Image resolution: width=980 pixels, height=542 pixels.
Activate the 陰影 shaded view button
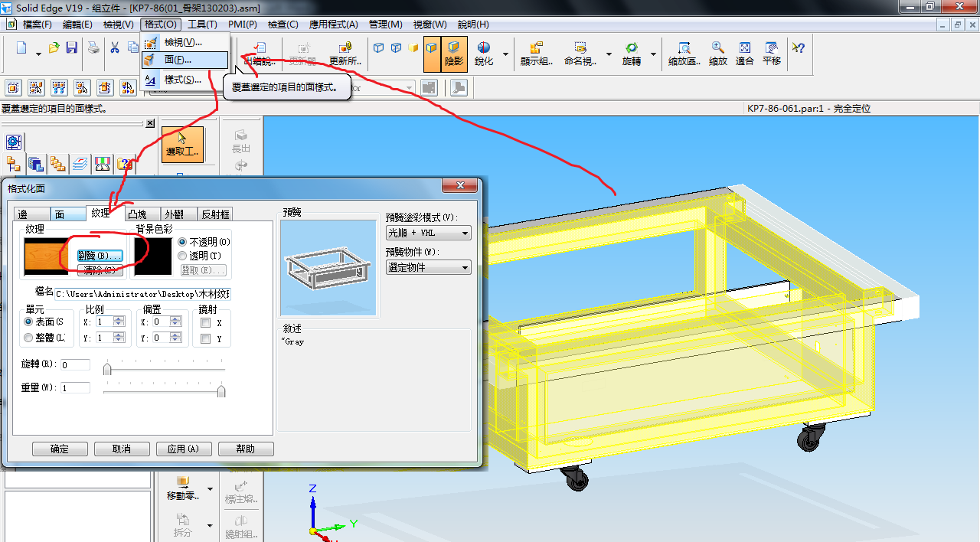click(454, 54)
